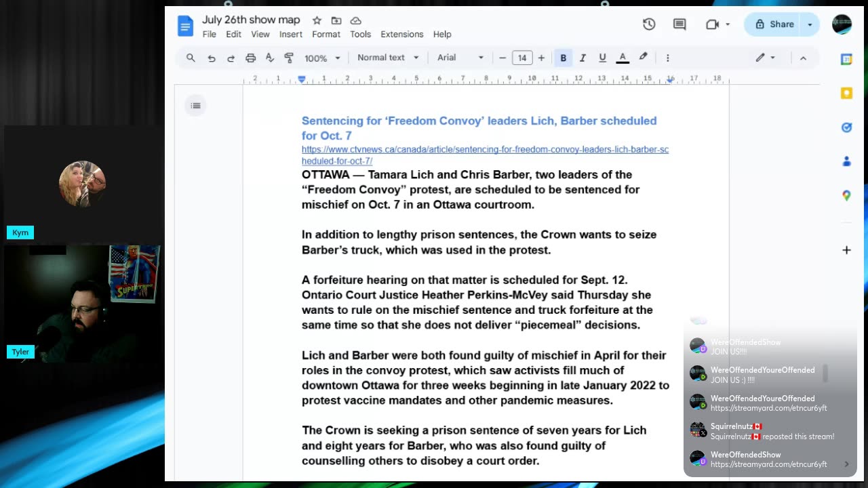Start a Meet call camera icon
The image size is (868, 488).
point(712,24)
